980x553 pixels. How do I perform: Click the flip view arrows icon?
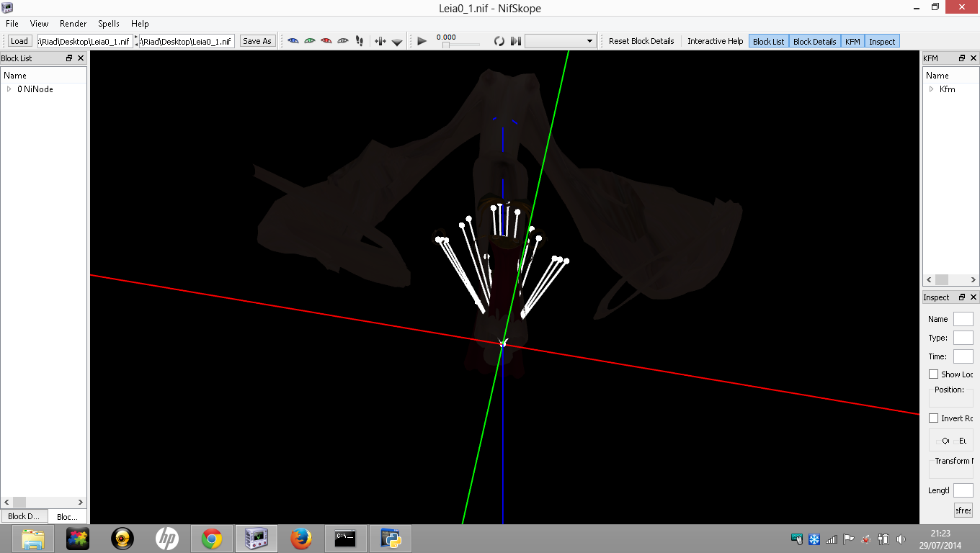pyautogui.click(x=380, y=41)
